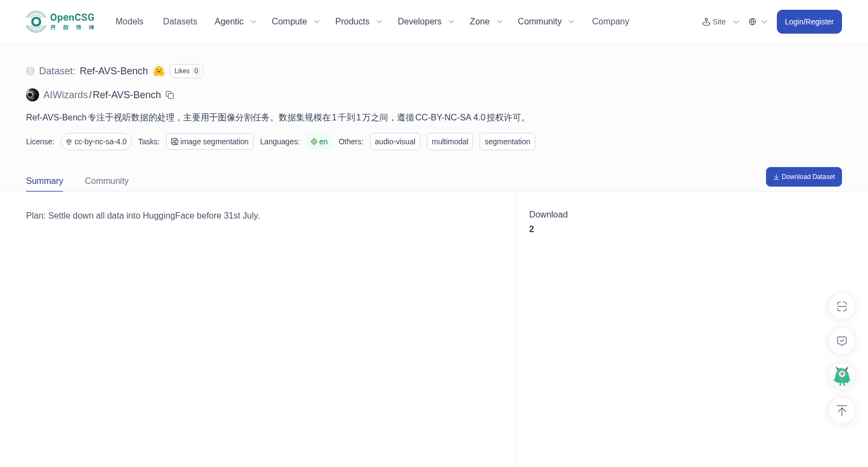The image size is (868, 467).
Task: Click the OpenCSG logo
Action: click(x=60, y=22)
